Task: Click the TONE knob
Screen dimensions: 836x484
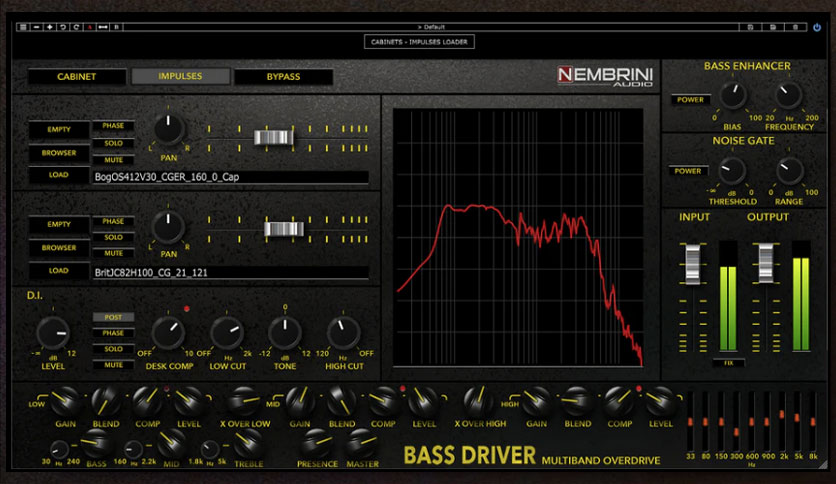Action: [285, 333]
